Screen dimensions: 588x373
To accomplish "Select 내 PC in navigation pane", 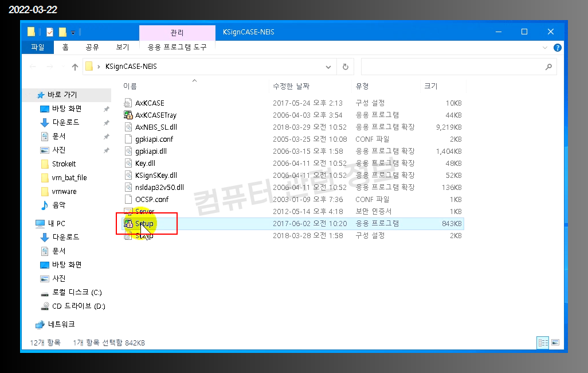I will click(56, 223).
